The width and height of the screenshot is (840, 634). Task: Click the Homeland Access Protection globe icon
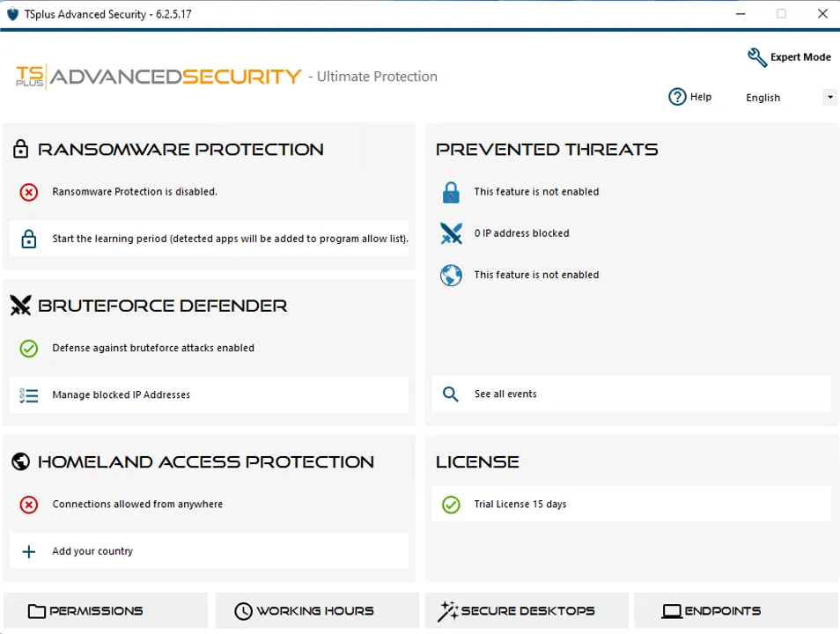[x=20, y=461]
